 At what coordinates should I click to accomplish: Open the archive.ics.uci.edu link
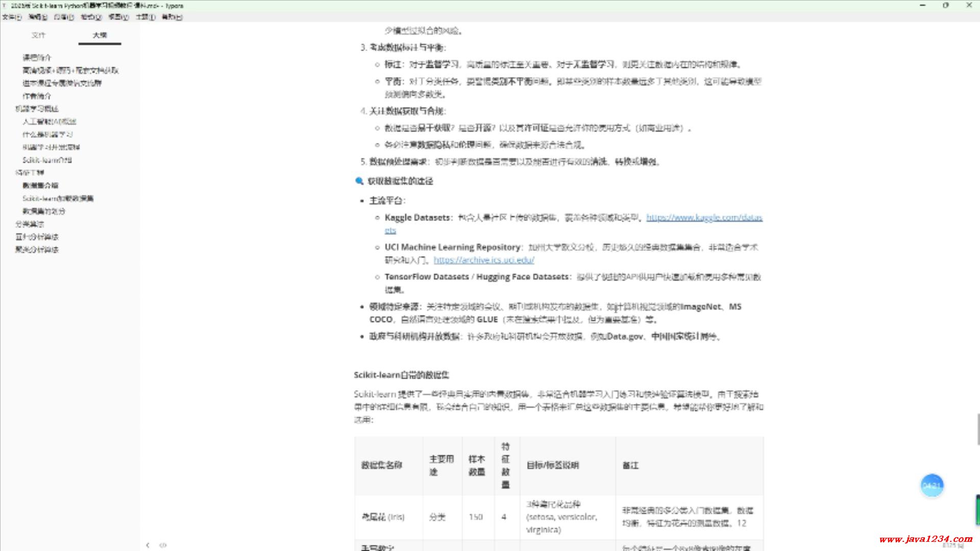(483, 260)
